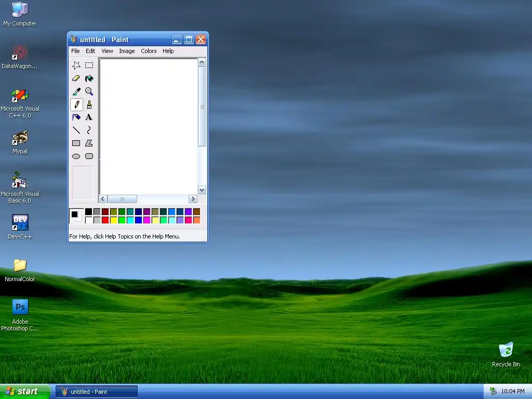This screenshot has height=399, width=532.
Task: Open the Edit menu
Action: (90, 51)
